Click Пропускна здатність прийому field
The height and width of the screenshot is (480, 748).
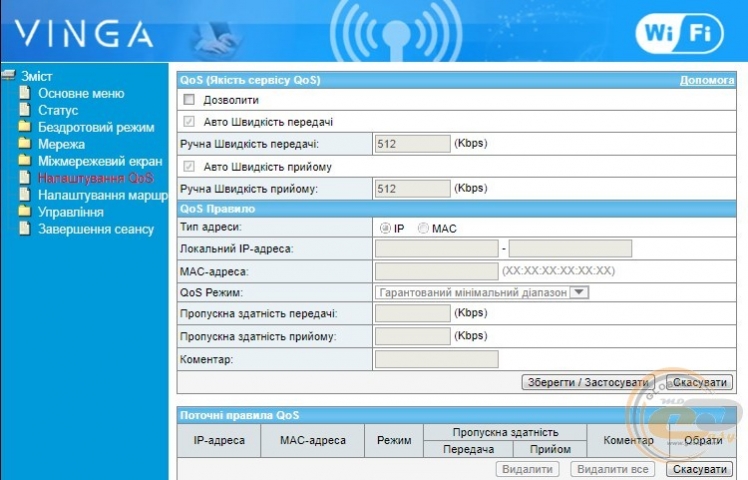coord(413,336)
